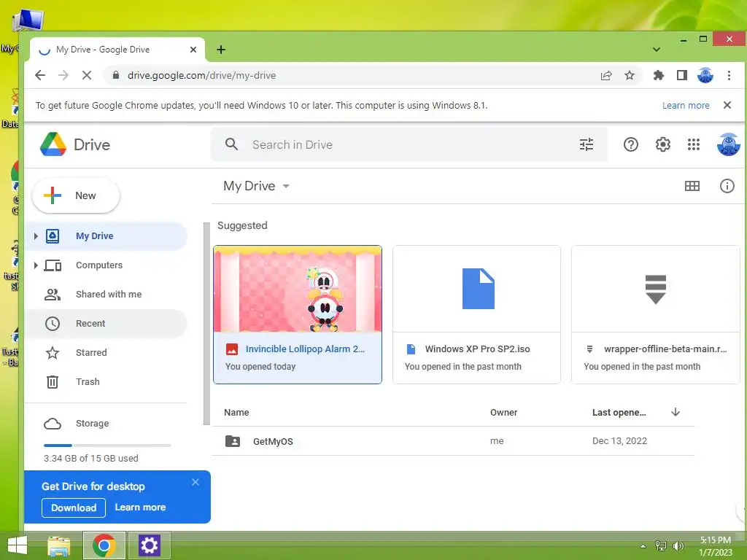The width and height of the screenshot is (747, 560).
Task: Open Shared with me
Action: point(106,295)
